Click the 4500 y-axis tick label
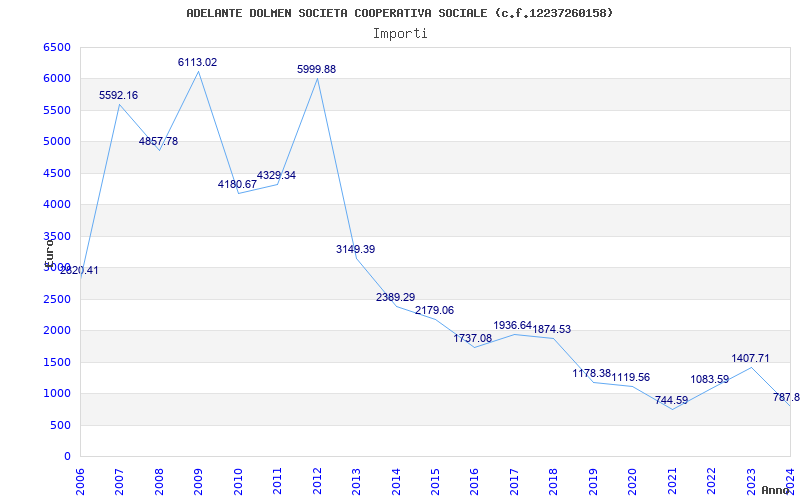Screen dimensions: 800x500 tap(57, 173)
